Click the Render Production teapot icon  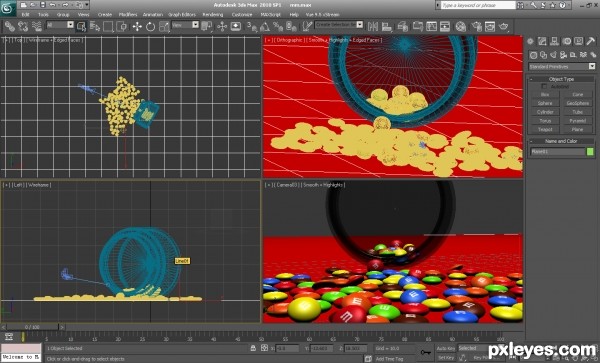tap(504, 26)
